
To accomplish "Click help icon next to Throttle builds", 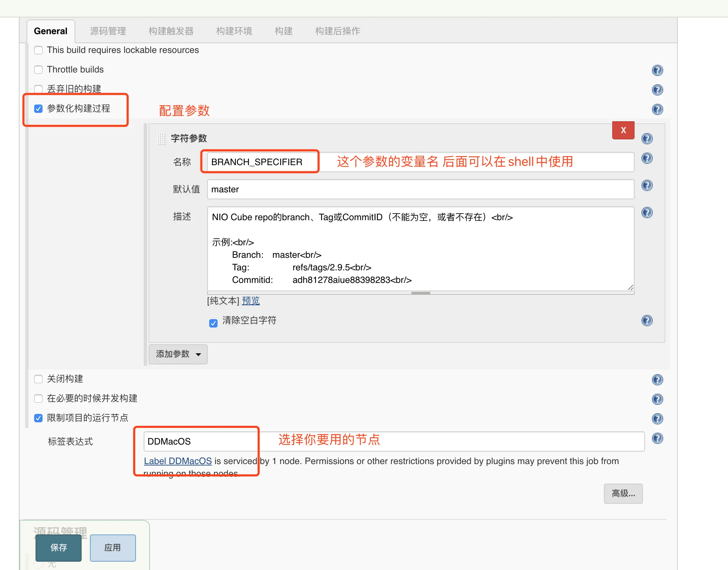I will click(x=657, y=70).
